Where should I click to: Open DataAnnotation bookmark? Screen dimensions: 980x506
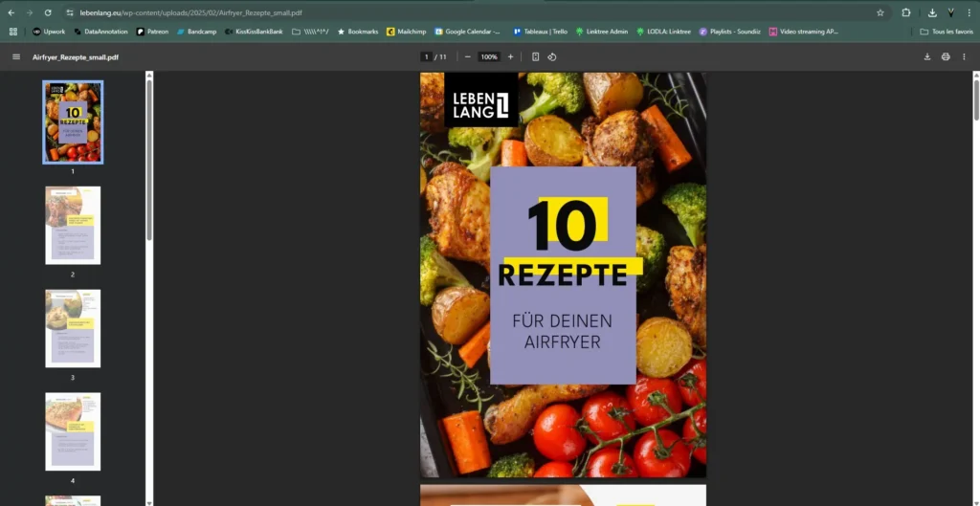coord(100,32)
